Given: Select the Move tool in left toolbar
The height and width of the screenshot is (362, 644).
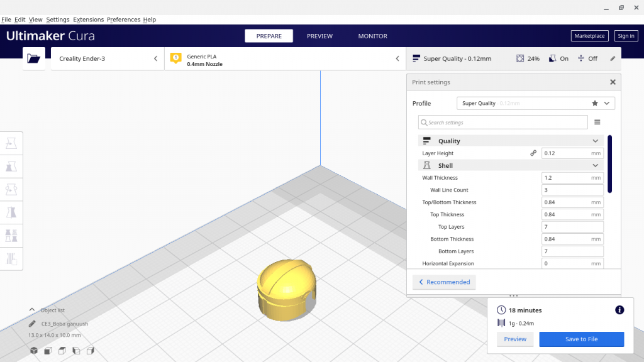Looking at the screenshot, I should coord(11,143).
